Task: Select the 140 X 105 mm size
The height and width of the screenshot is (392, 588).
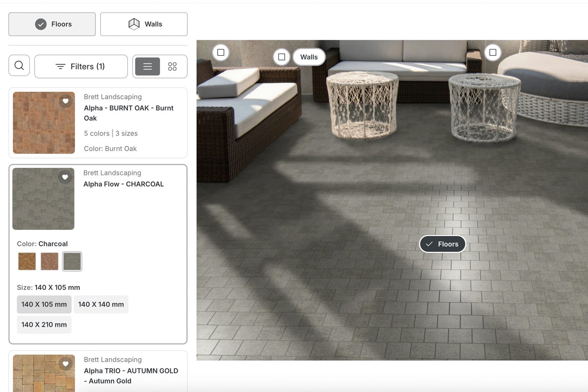Action: tap(44, 304)
